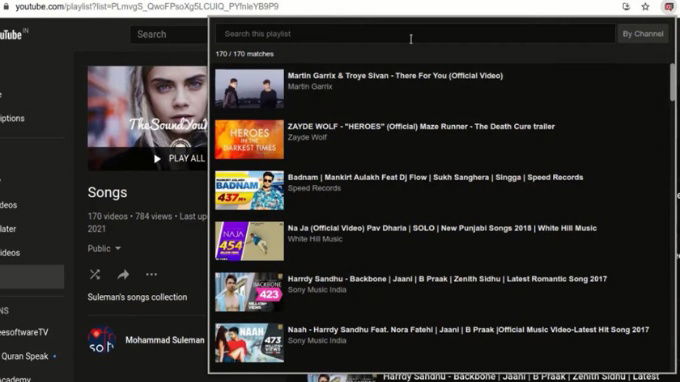Click the 170 / 170 matches text

click(245, 54)
